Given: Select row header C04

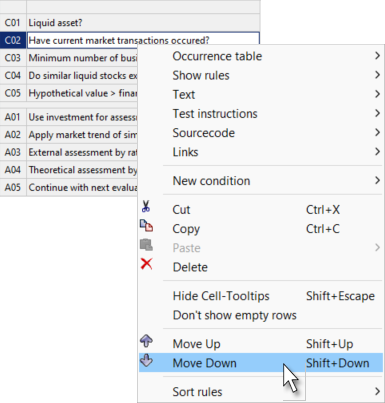Looking at the screenshot, I should pos(13,76).
